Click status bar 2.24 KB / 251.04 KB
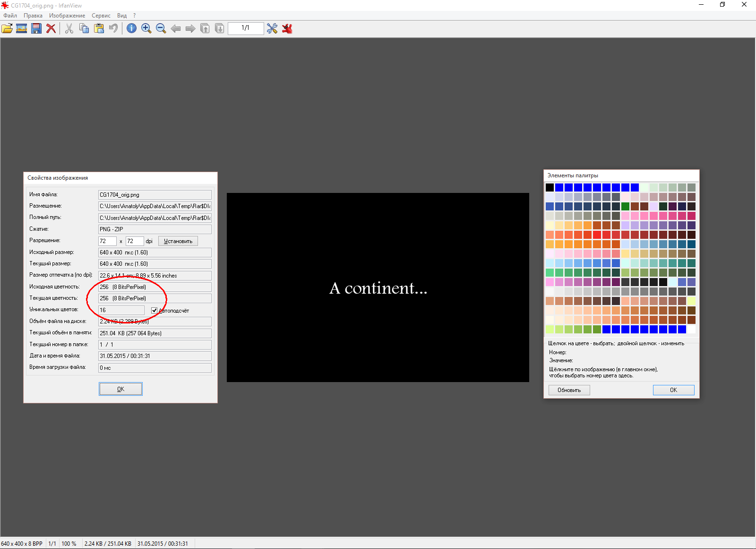The width and height of the screenshot is (756, 549). point(108,544)
